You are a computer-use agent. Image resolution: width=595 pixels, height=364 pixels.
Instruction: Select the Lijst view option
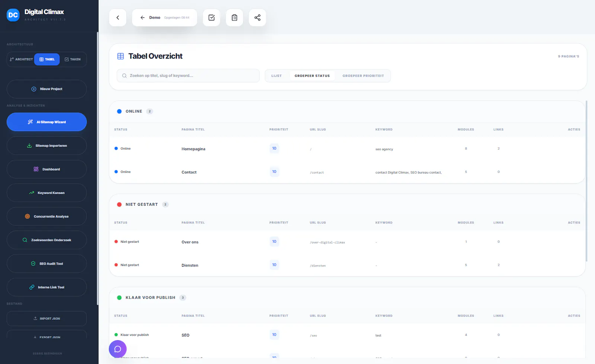click(x=276, y=75)
